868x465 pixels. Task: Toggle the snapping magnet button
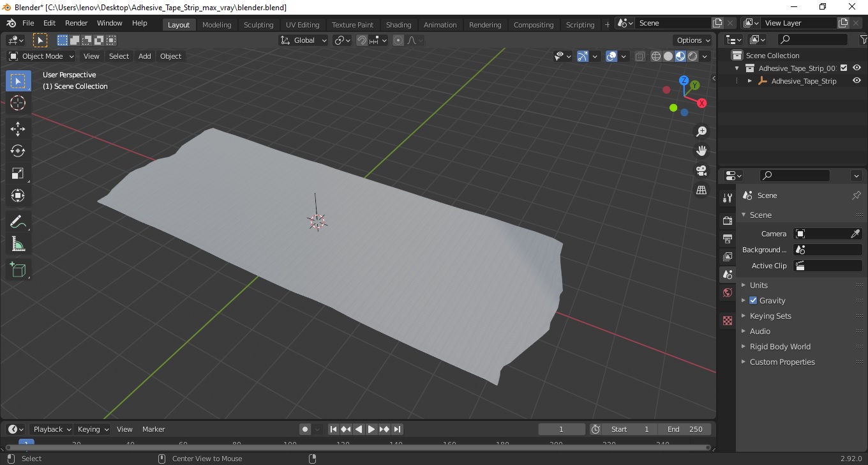click(362, 40)
